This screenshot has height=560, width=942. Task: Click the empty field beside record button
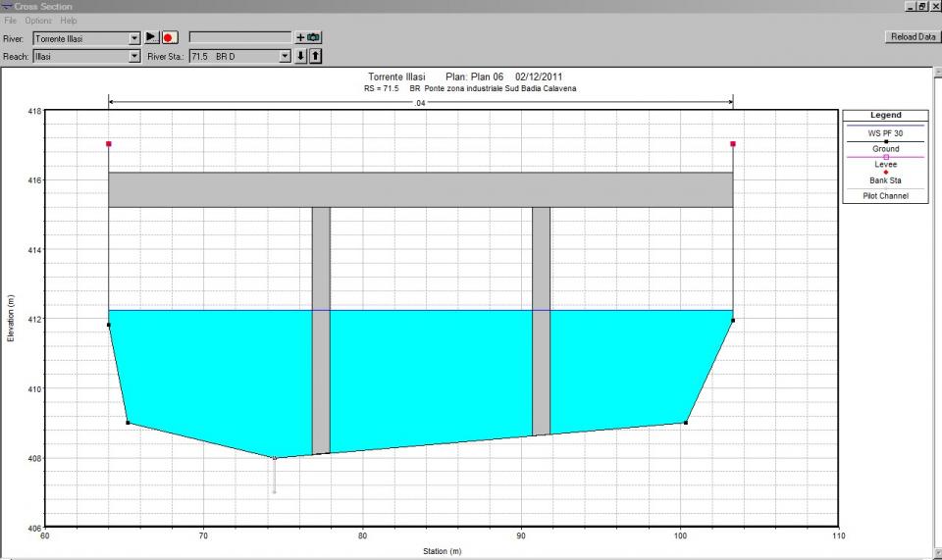pos(239,37)
